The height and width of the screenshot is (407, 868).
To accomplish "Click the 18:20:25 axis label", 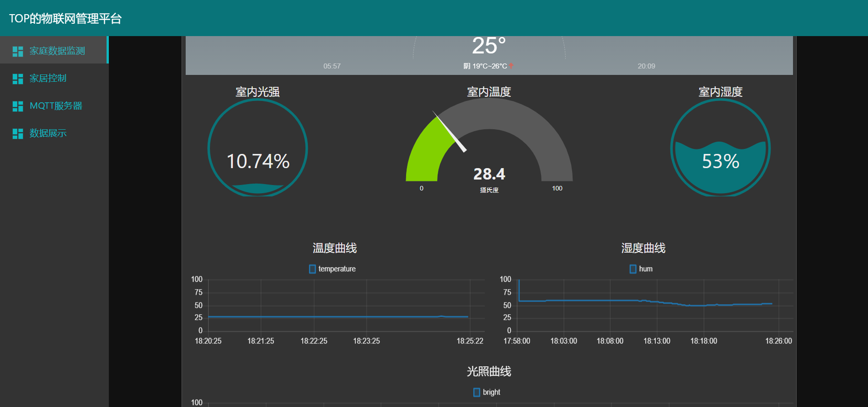I will pos(208,341).
